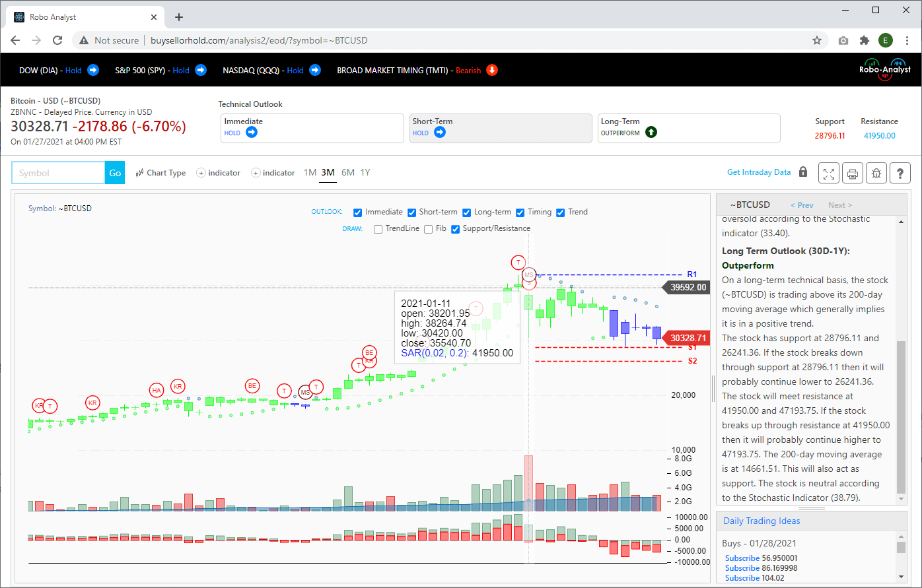Image resolution: width=922 pixels, height=588 pixels.
Task: Add an indicator using the button beside 1M
Action: coord(273,173)
